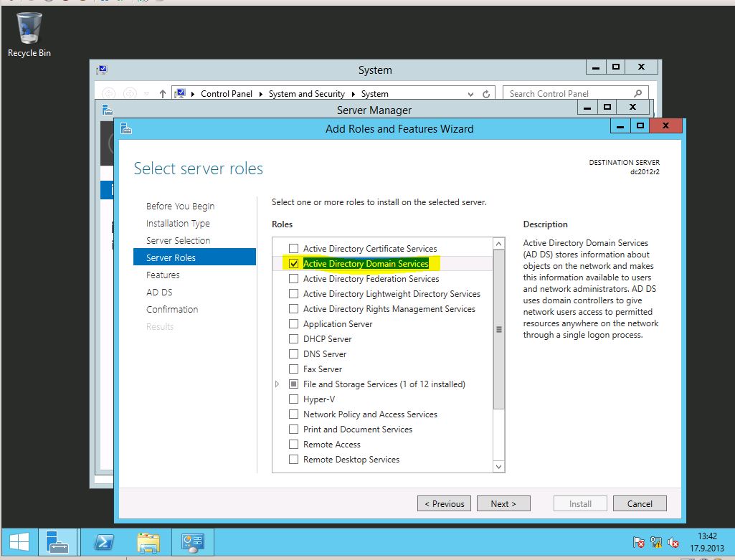Uncheck Active Directory Domain Services
The image size is (735, 560).
click(293, 263)
